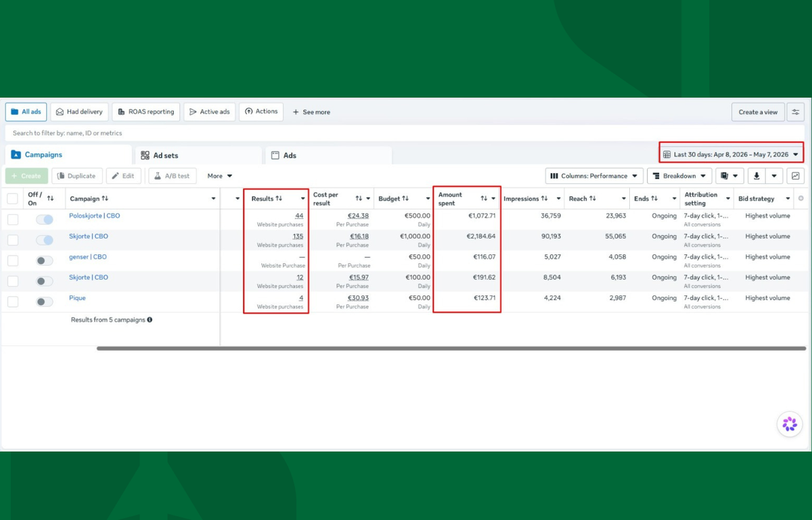Click the Create a view button
Screen dimensions: 812x520
click(x=757, y=112)
